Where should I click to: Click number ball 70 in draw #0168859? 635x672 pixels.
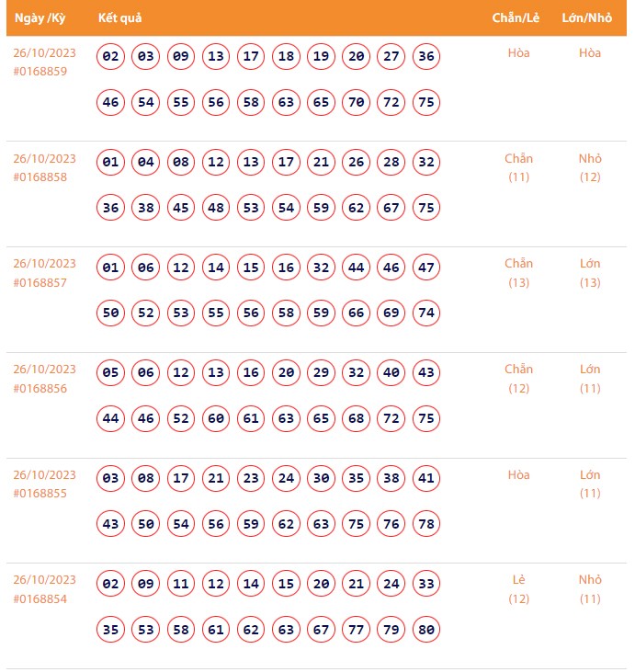[357, 102]
